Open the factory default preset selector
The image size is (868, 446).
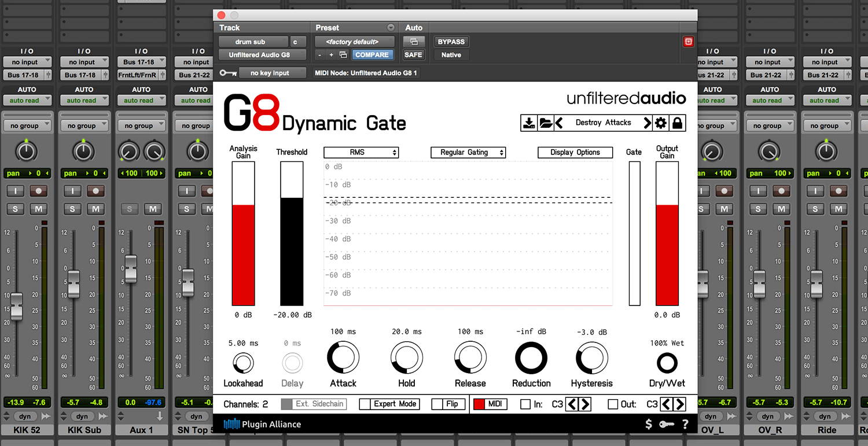[x=355, y=42]
